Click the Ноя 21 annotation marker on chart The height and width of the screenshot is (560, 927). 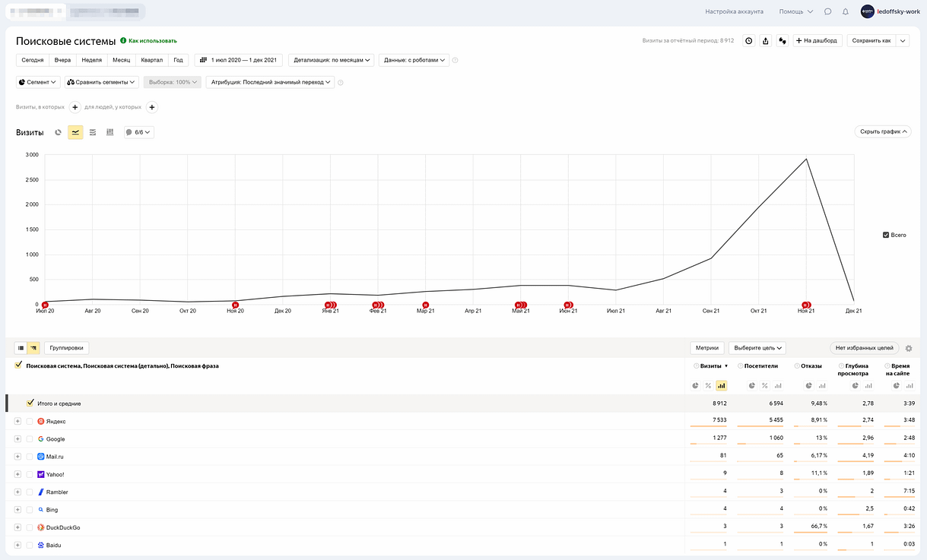[806, 305]
